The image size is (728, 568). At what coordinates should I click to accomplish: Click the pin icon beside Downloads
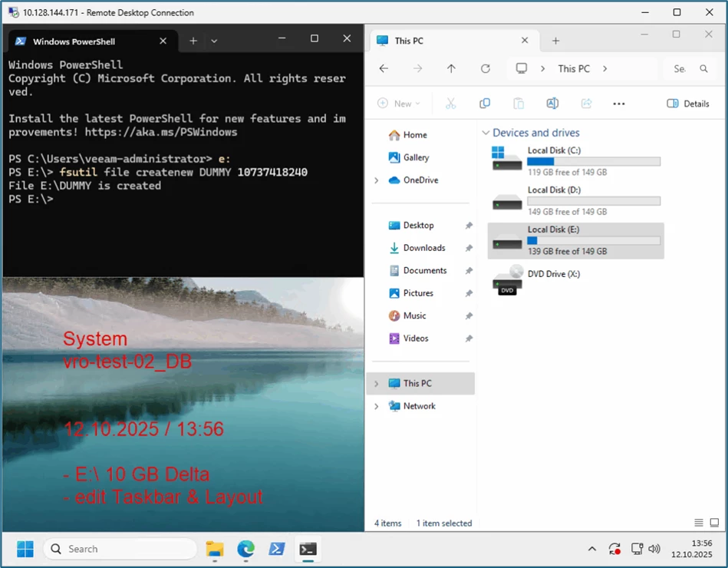tap(469, 249)
